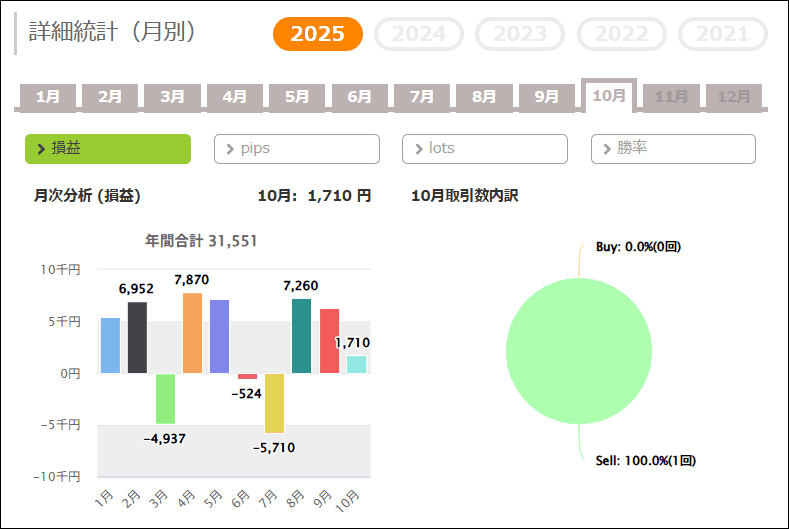Image resolution: width=789 pixels, height=529 pixels.
Task: Click the disabled 12月 tab
Action: tap(734, 97)
